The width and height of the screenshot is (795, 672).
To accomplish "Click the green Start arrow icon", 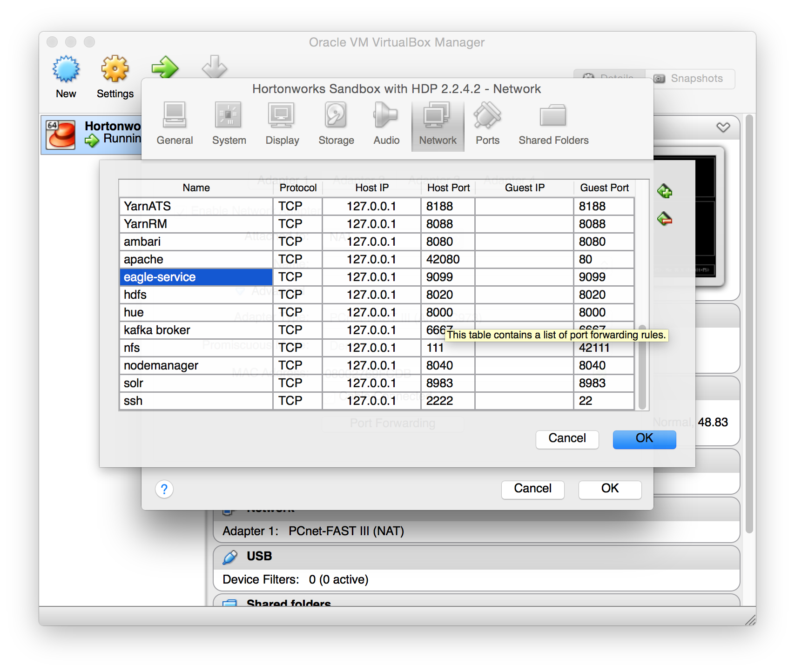I will [165, 68].
